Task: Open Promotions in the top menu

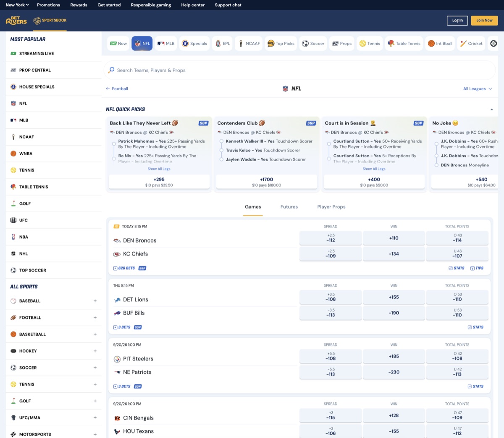Action: (48, 5)
